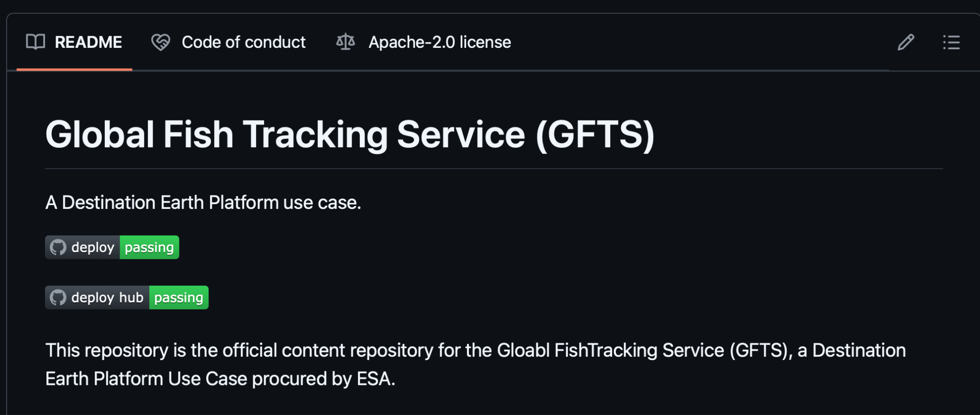
Task: Click "A Destination Earth Platform use case" text
Action: [203, 202]
